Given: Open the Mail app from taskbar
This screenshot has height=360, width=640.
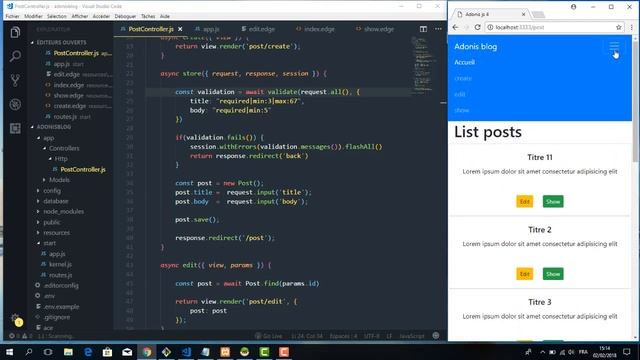Looking at the screenshot, I should [x=127, y=352].
